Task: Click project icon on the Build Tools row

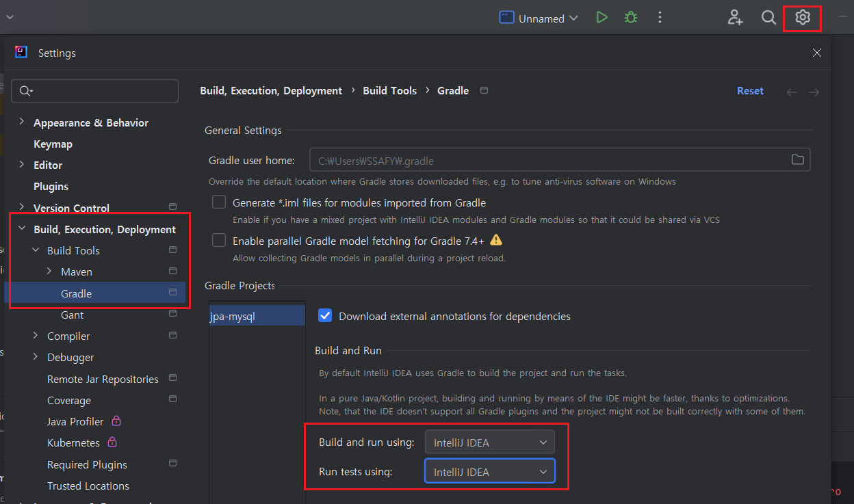Action: tap(172, 250)
